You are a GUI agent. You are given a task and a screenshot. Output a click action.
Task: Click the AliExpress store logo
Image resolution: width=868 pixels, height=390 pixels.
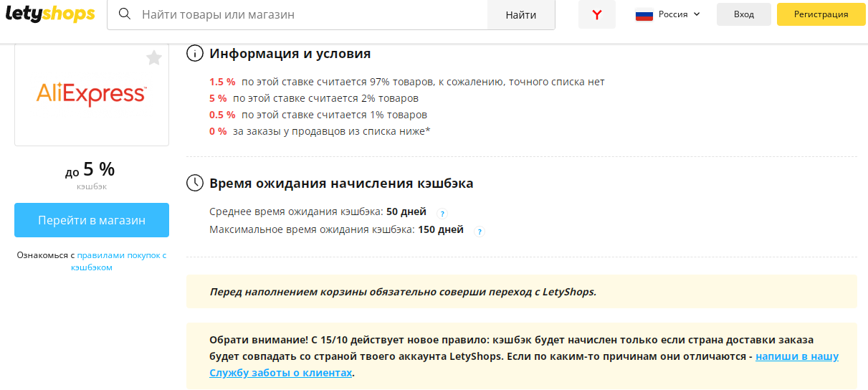[92, 94]
